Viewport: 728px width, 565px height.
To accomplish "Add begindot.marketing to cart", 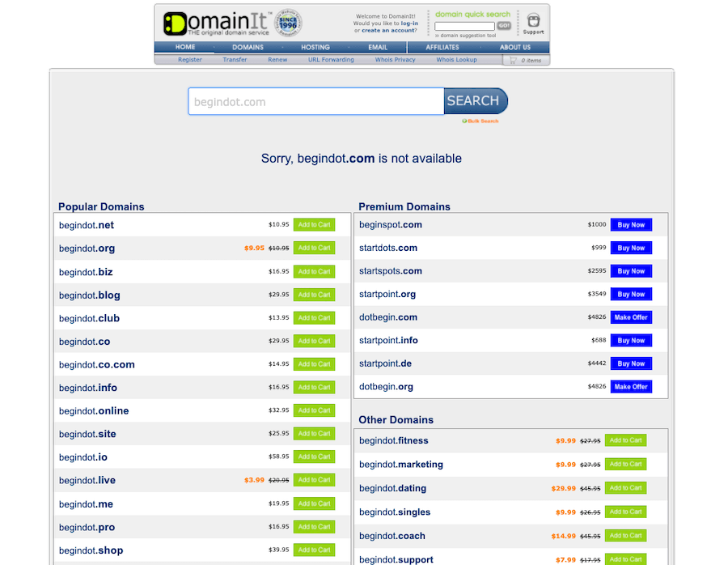I will [625, 464].
